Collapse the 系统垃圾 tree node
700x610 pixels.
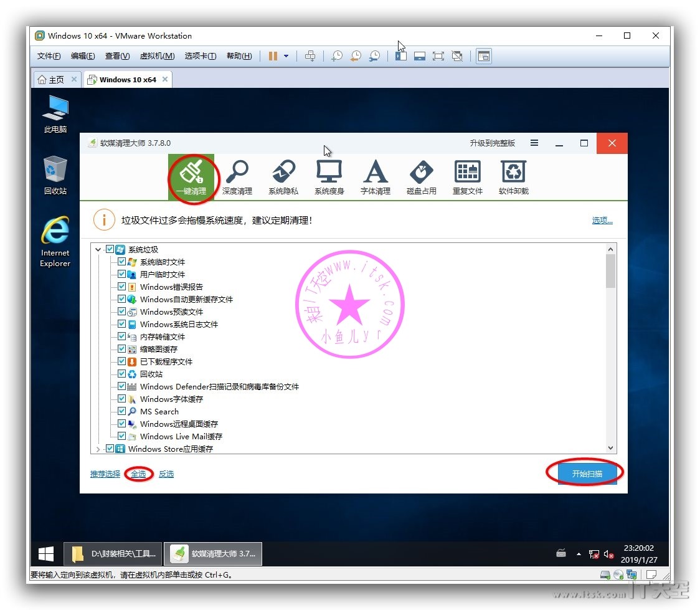98,250
